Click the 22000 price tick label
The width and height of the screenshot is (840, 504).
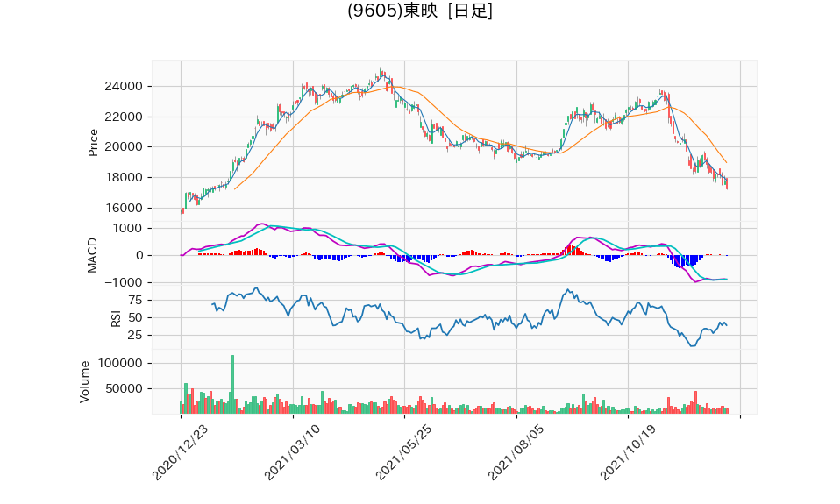pyautogui.click(x=124, y=117)
